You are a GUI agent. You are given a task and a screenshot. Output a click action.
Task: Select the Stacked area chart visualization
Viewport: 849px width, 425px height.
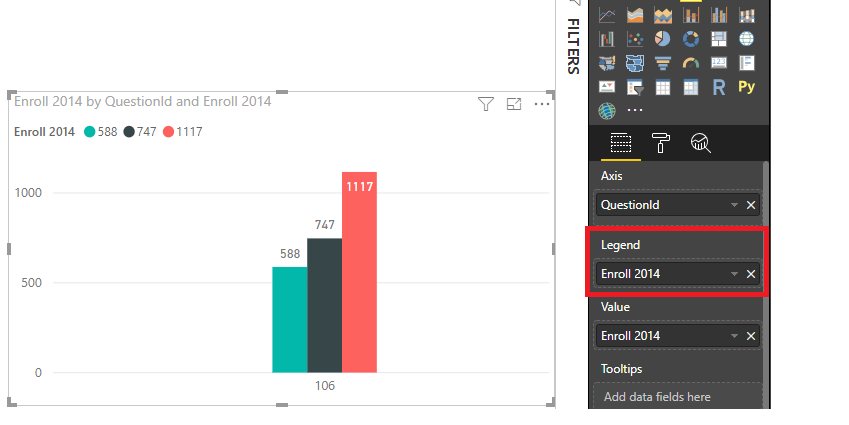pyautogui.click(x=663, y=15)
